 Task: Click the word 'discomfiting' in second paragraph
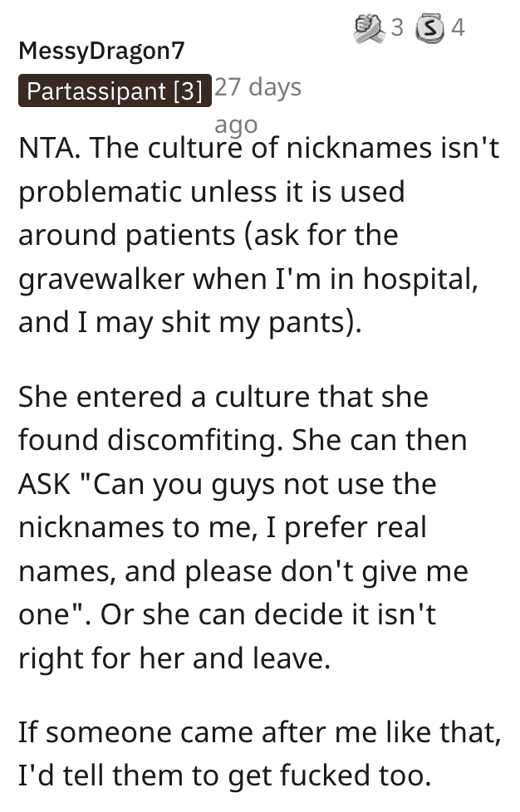tap(192, 441)
